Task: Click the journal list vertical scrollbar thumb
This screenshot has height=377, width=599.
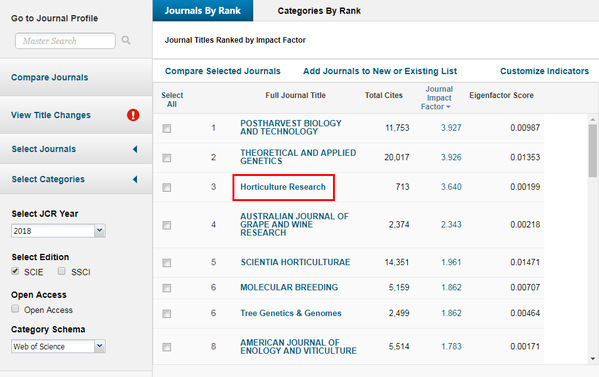Action: pos(593,151)
